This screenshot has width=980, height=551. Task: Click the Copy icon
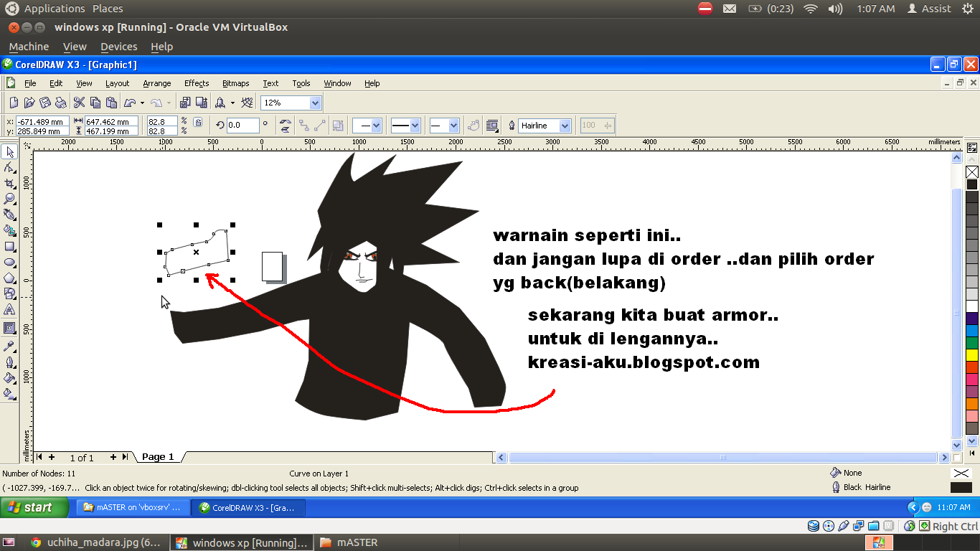tap(95, 103)
